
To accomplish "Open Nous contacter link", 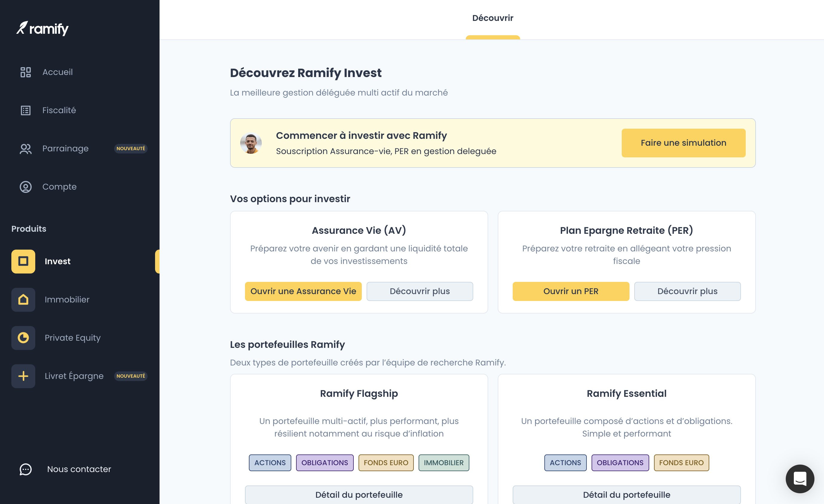I will (x=79, y=469).
